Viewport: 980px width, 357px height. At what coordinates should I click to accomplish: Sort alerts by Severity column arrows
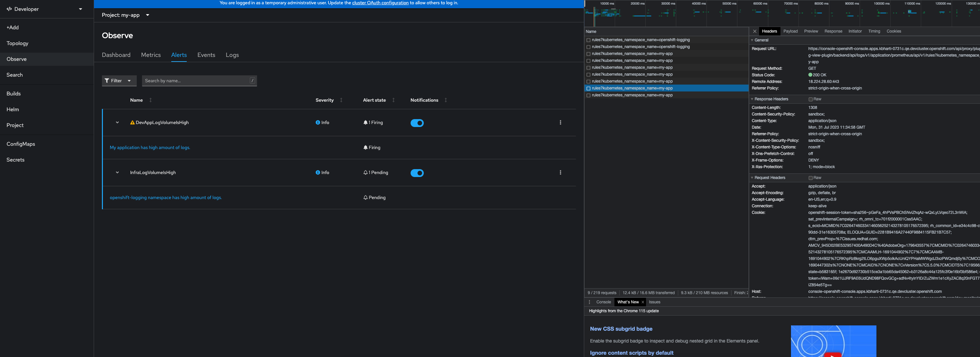point(341,100)
